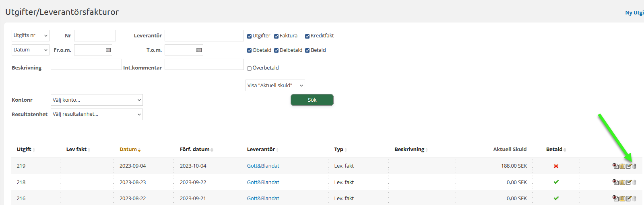Open the Fr.o.m. date calendar picker icon

(x=108, y=50)
